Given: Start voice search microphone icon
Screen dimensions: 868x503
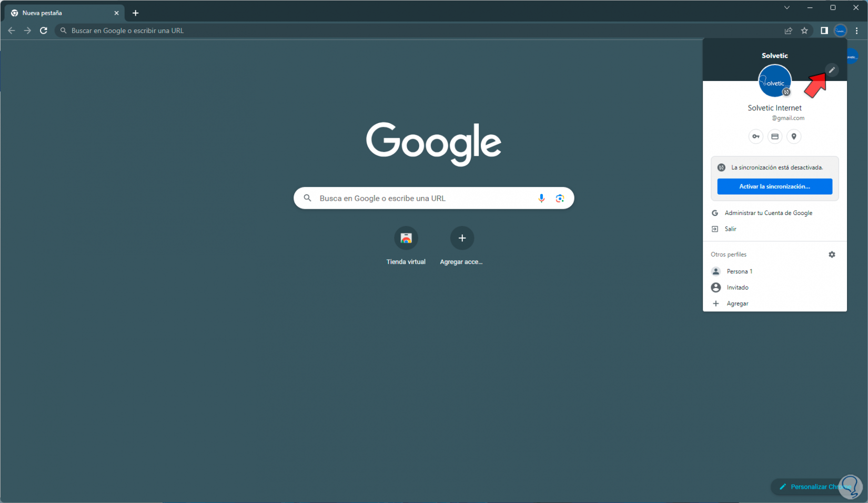Looking at the screenshot, I should click(x=541, y=198).
